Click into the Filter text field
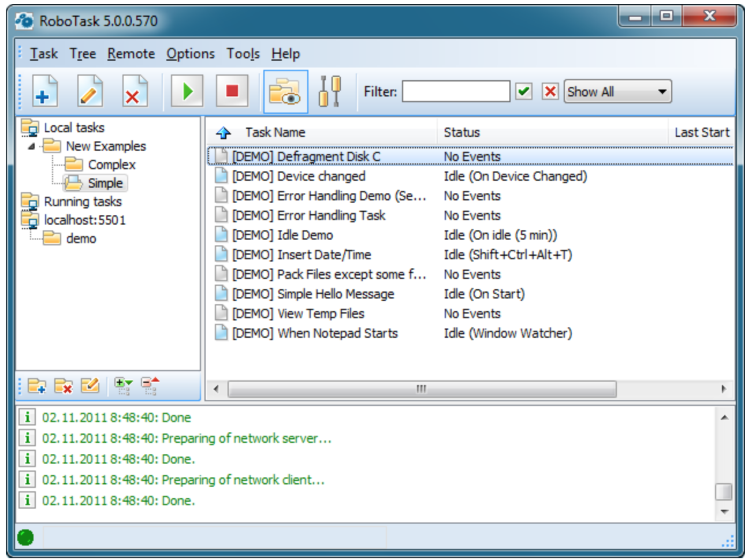 pos(456,91)
